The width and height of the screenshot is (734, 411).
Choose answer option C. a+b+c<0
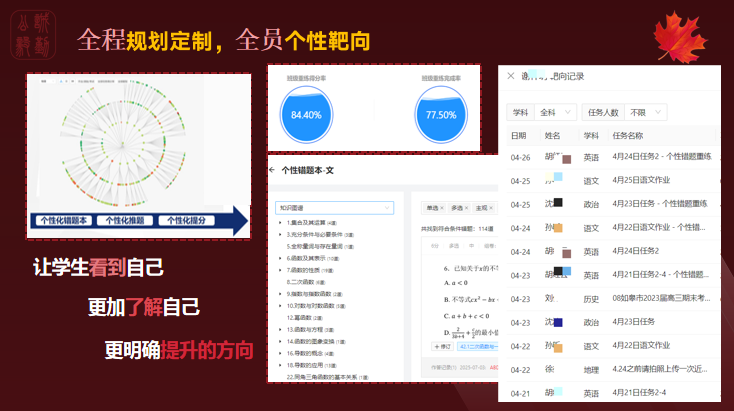pos(466,316)
